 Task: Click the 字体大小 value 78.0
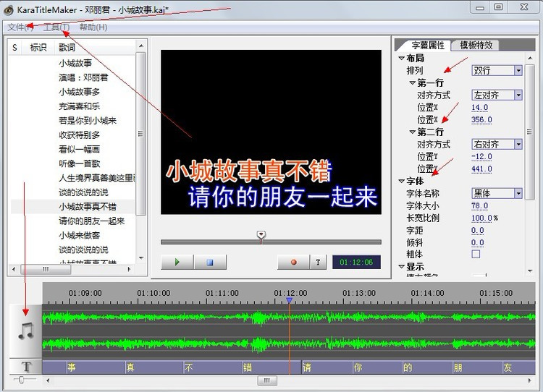[x=479, y=206]
